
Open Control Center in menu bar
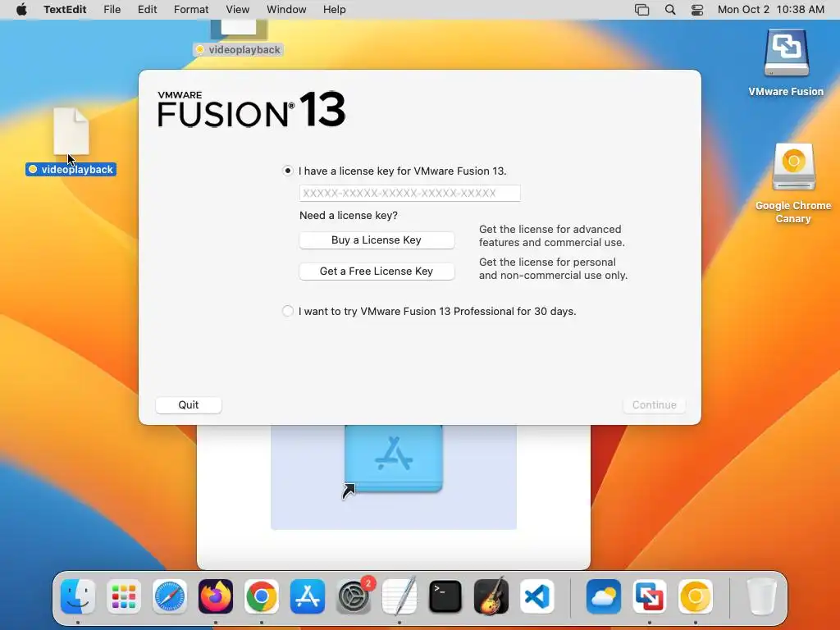tap(697, 10)
